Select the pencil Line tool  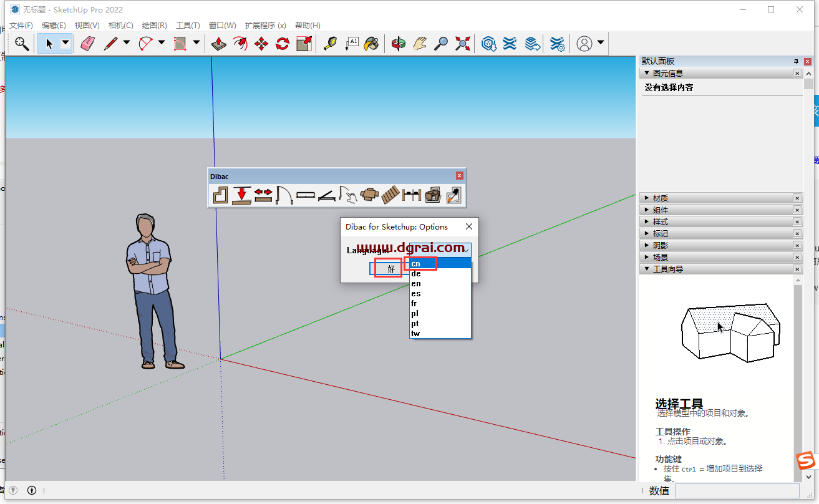(111, 44)
